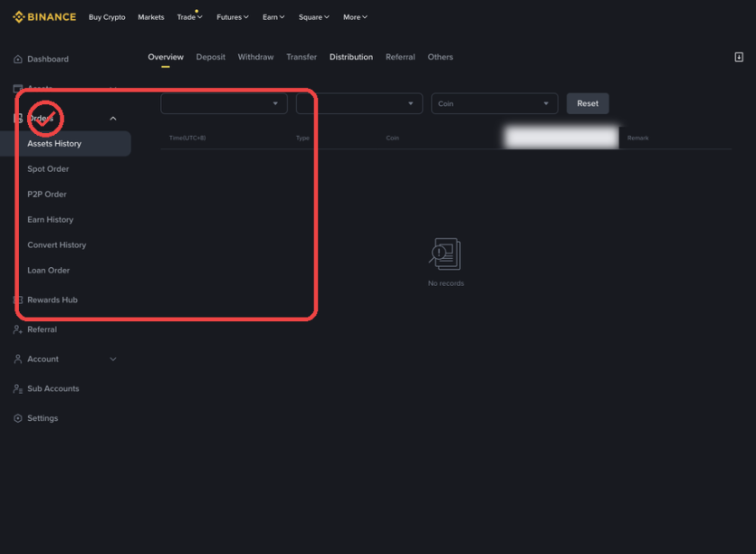Select Loan Order in sidebar
The image size is (756, 554).
pos(49,271)
